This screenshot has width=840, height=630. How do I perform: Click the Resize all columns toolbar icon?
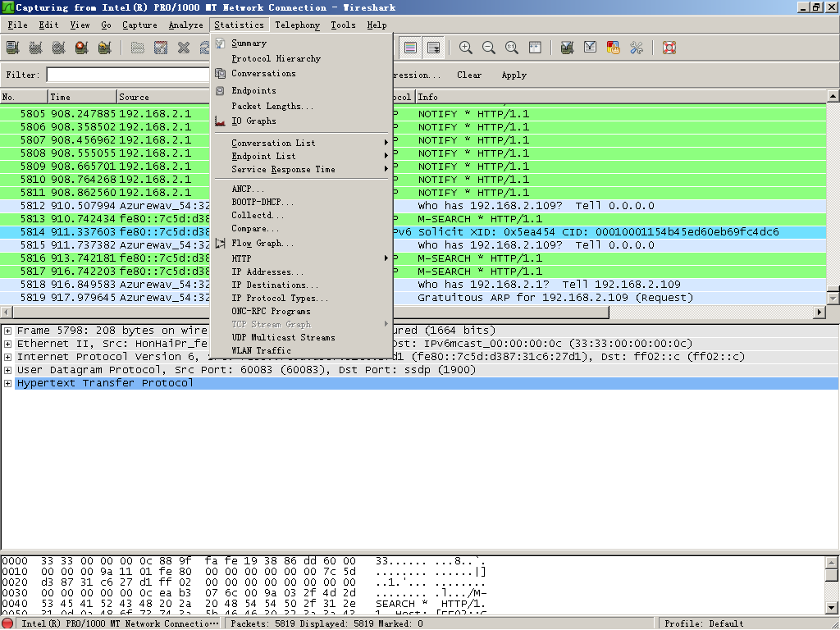(535, 48)
